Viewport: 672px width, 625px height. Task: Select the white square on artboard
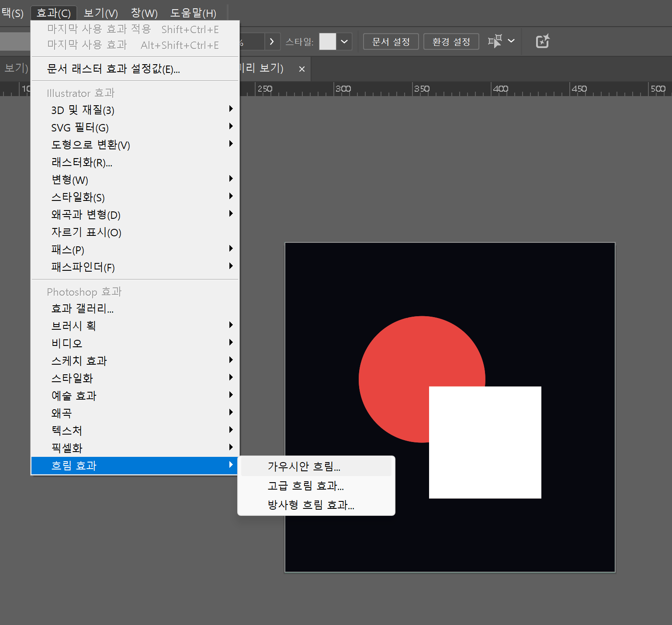click(x=485, y=442)
